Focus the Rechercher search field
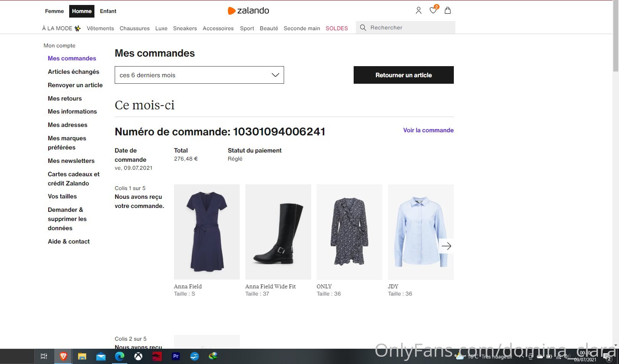This screenshot has height=364, width=619. pos(406,28)
